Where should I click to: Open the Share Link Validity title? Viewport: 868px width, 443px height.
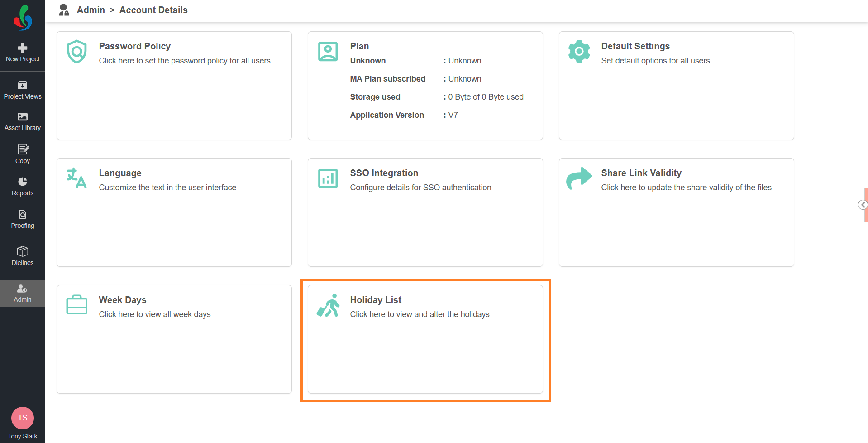point(641,173)
